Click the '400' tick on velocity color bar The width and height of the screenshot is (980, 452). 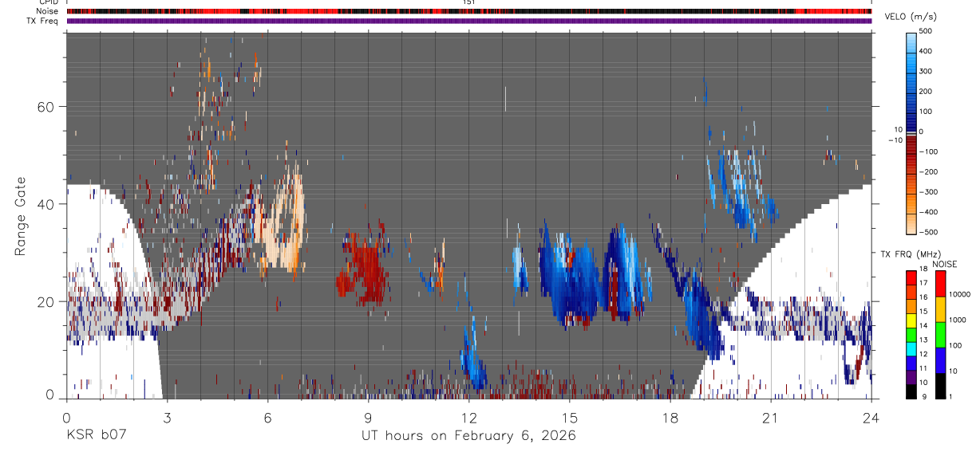[x=926, y=51]
